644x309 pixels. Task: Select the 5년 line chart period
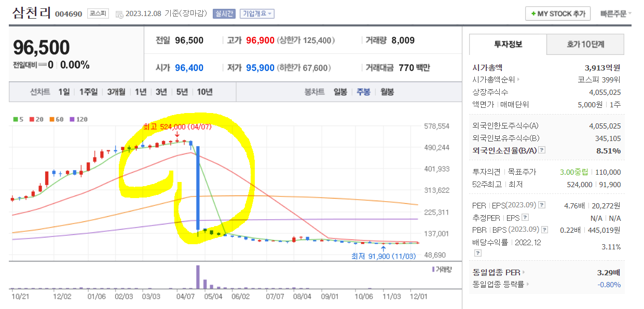coord(182,92)
